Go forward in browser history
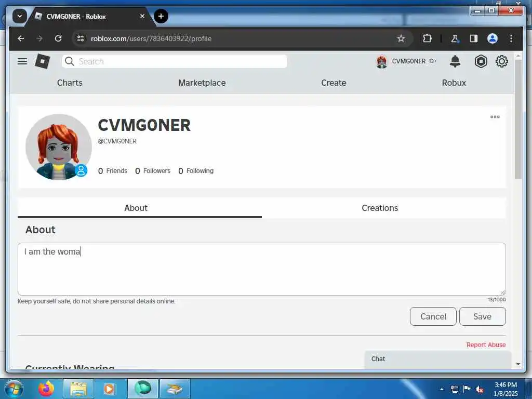 [39, 38]
